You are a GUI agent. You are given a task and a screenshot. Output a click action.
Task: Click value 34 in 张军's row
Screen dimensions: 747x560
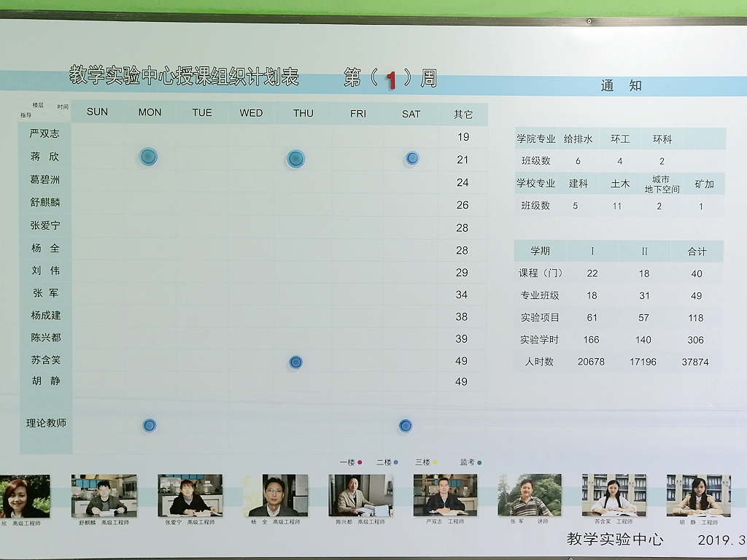pyautogui.click(x=461, y=295)
